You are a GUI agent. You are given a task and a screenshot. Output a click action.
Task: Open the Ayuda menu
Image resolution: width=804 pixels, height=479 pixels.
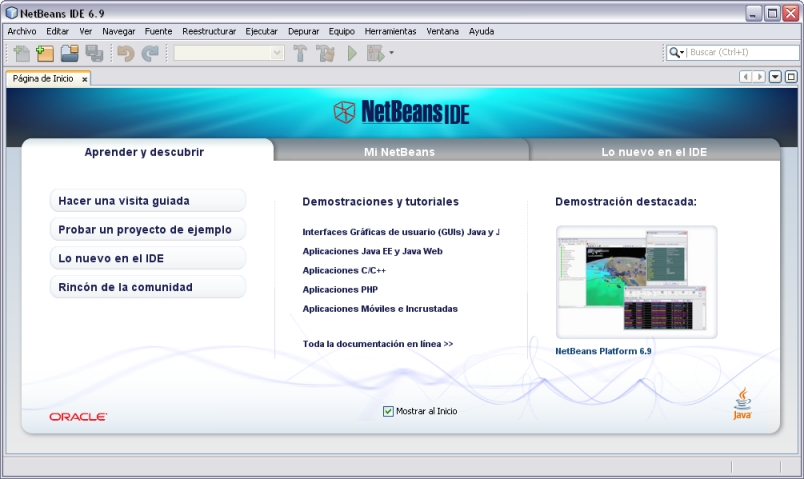(x=481, y=31)
